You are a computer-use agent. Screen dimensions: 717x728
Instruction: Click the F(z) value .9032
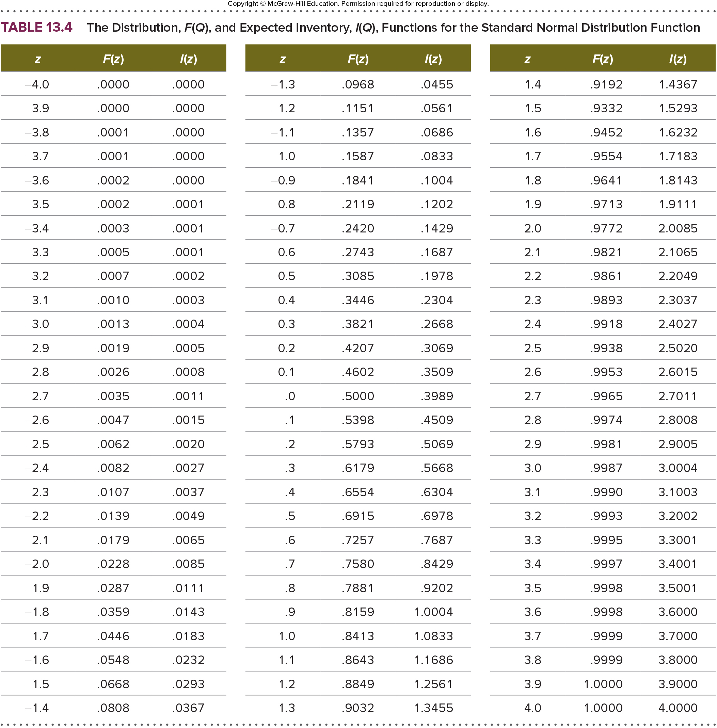[358, 708]
